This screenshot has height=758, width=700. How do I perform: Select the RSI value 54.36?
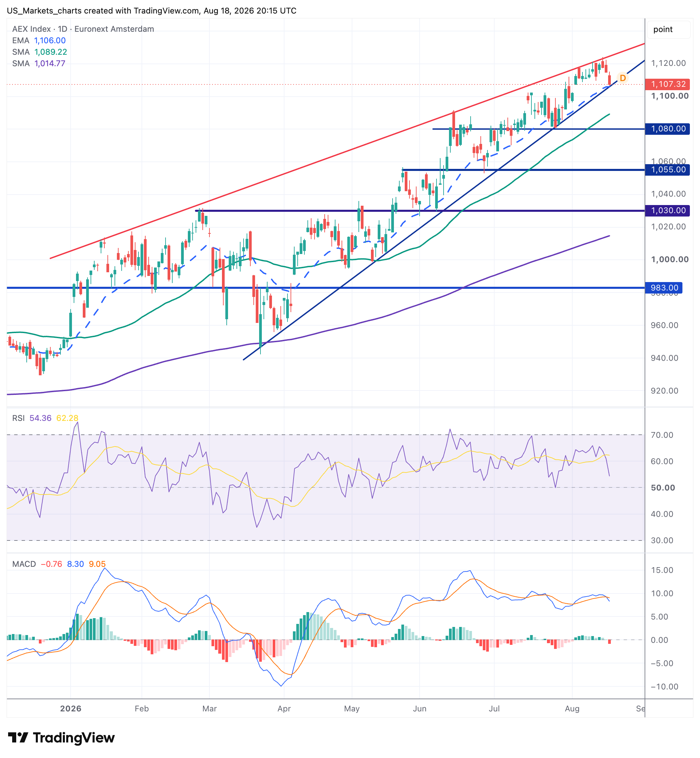click(40, 418)
